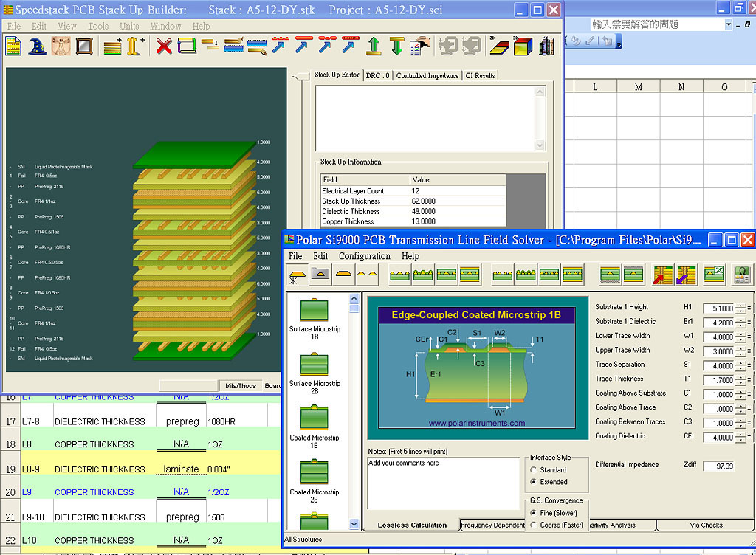Open the Configuration menu in Si9000
Image resolution: width=756 pixels, height=555 pixels.
364,256
